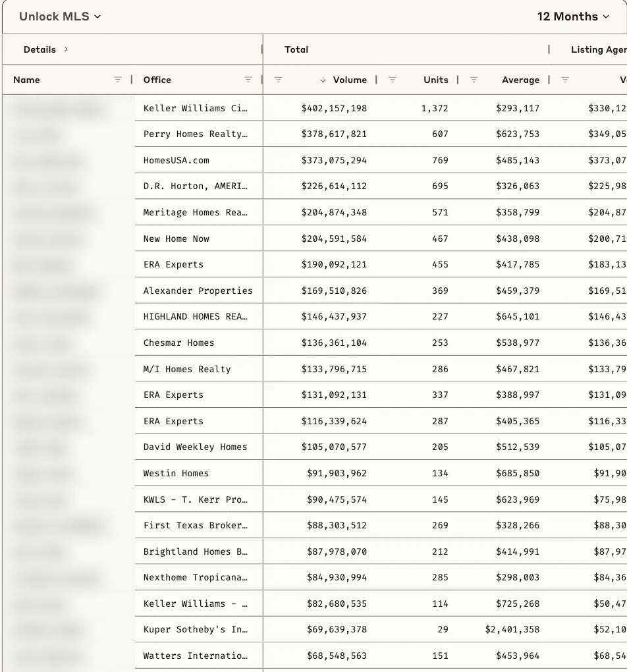This screenshot has width=627, height=672.
Task: Click the $293,117 average value
Action: (x=518, y=108)
